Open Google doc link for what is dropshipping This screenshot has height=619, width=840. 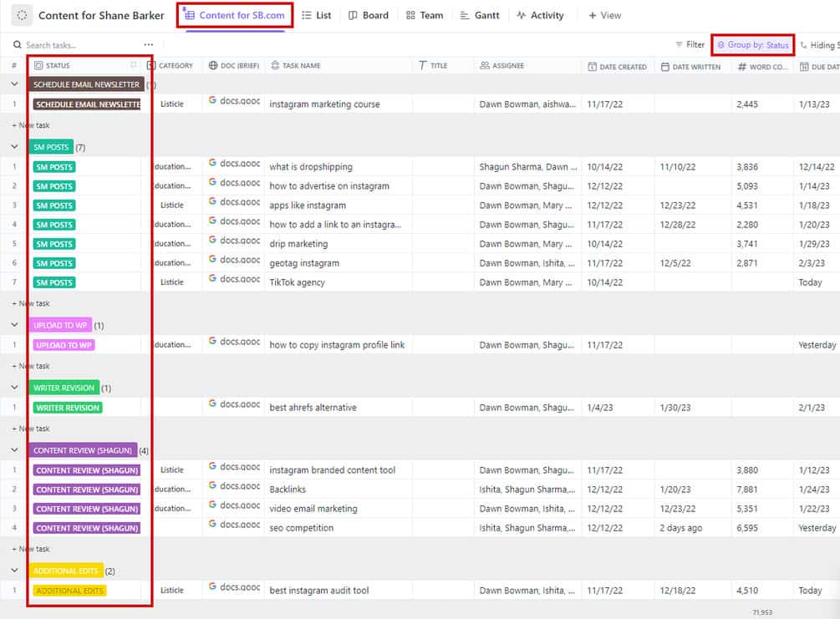point(234,164)
